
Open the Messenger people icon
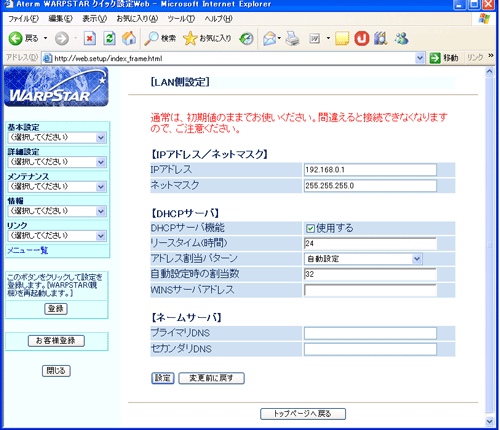tap(401, 39)
